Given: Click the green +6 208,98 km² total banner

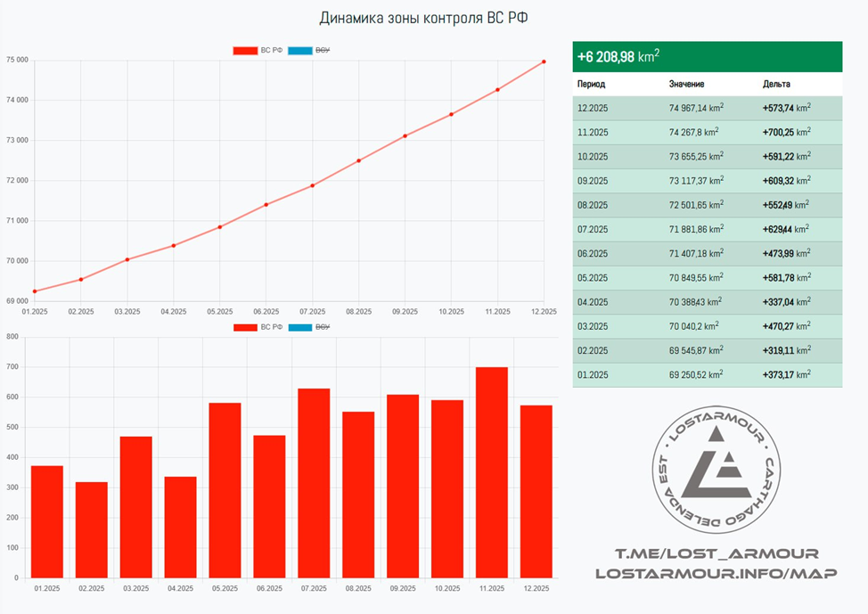Looking at the screenshot, I should 707,56.
